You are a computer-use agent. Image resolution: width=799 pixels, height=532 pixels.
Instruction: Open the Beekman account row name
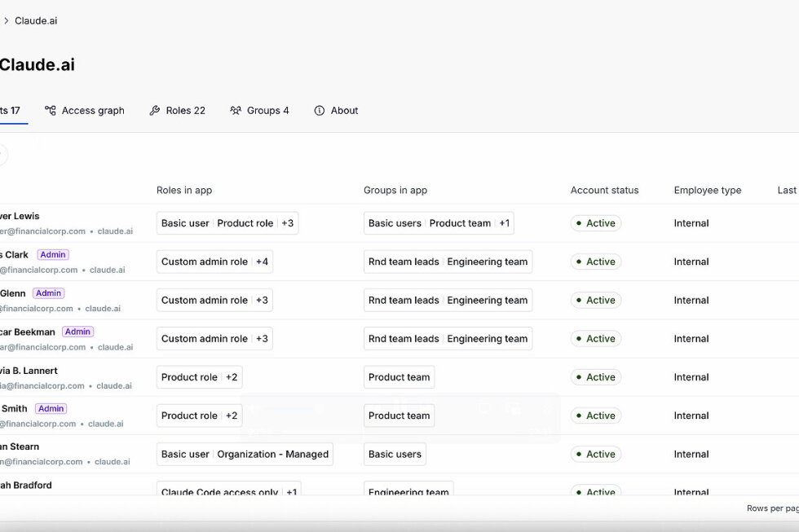(x=28, y=332)
